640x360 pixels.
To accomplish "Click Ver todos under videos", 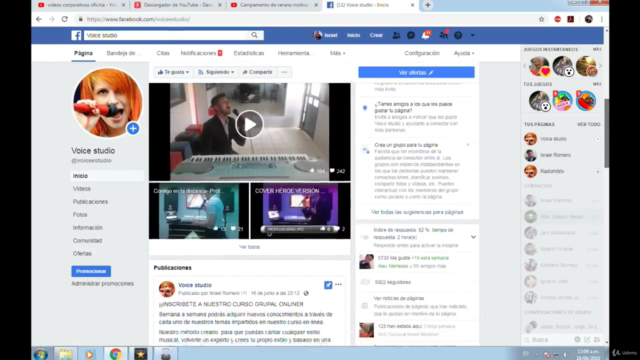I will (249, 247).
